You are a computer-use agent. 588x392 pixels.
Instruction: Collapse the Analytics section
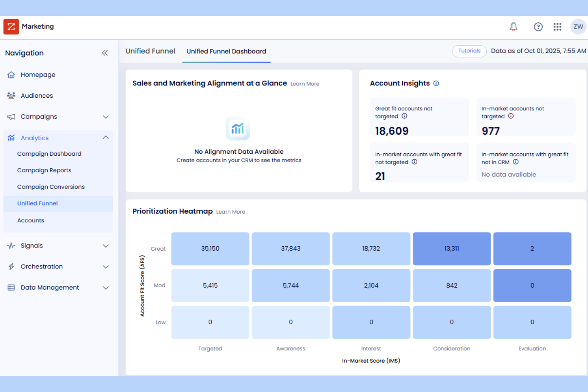tap(106, 137)
